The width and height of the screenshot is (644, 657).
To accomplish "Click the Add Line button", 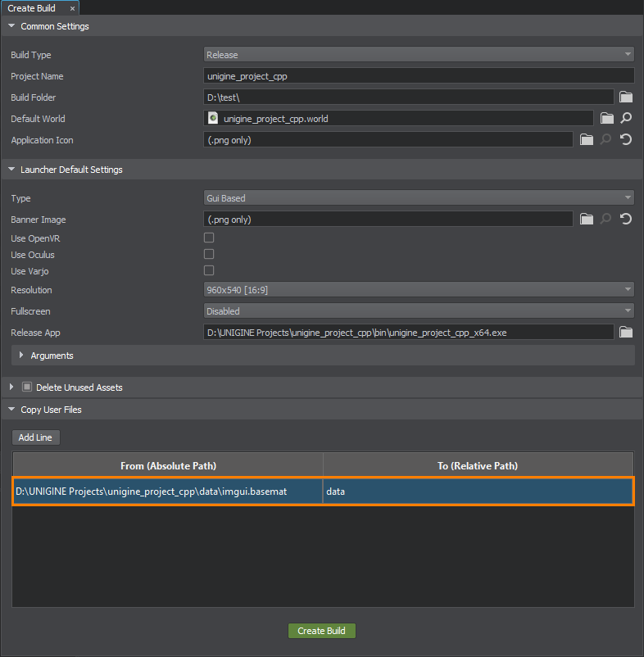I will [x=35, y=437].
